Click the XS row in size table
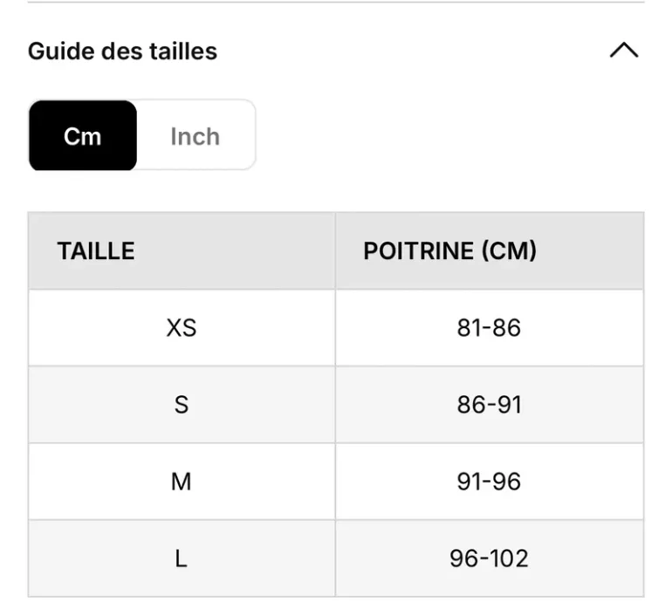The image size is (672, 616). click(336, 328)
